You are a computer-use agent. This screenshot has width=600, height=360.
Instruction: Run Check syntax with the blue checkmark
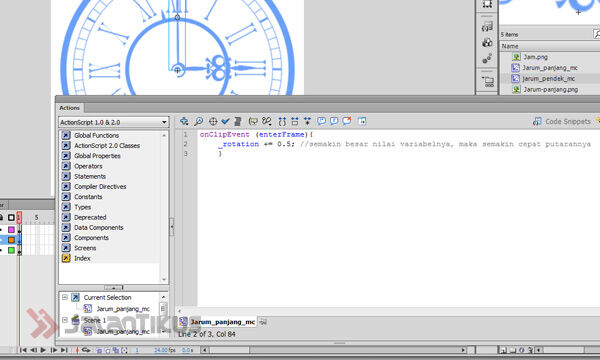(226, 121)
